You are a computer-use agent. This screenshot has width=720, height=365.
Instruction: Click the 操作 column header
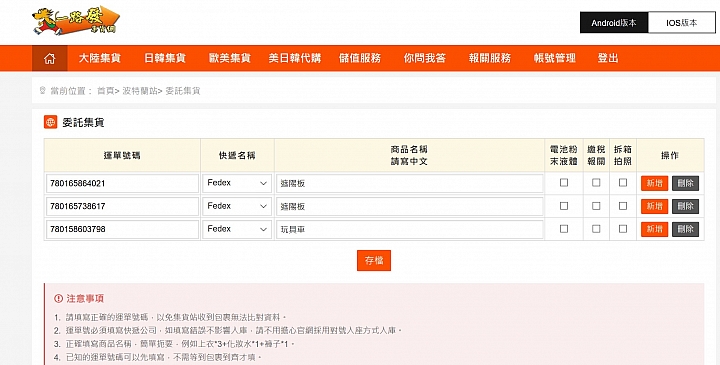click(670, 156)
